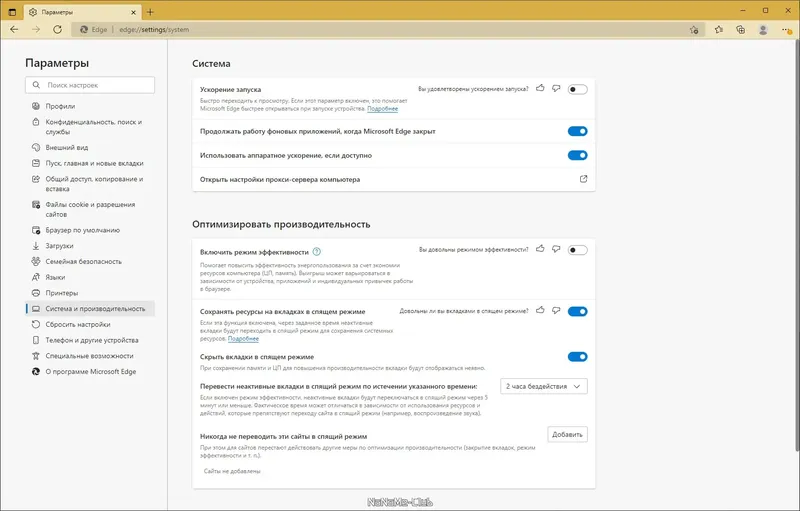The height and width of the screenshot is (511, 800).
Task: Open a new tab with plus button
Action: 150,12
